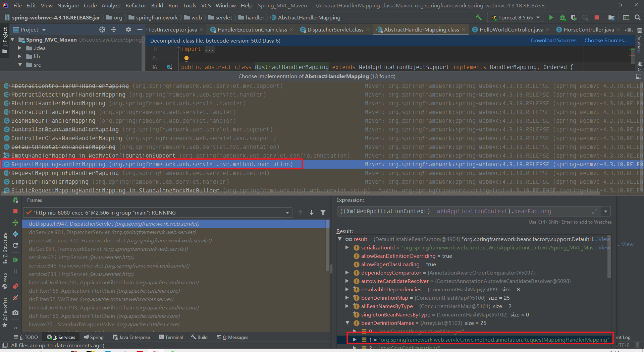Click the run anything console icon in toolbar
This screenshot has width=644, height=352.
626,17
